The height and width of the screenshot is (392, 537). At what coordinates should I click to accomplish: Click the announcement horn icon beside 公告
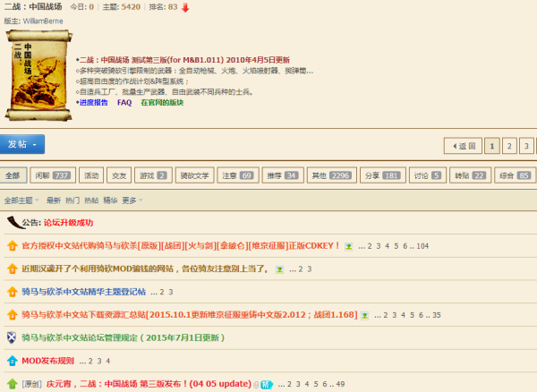pyautogui.click(x=12, y=222)
